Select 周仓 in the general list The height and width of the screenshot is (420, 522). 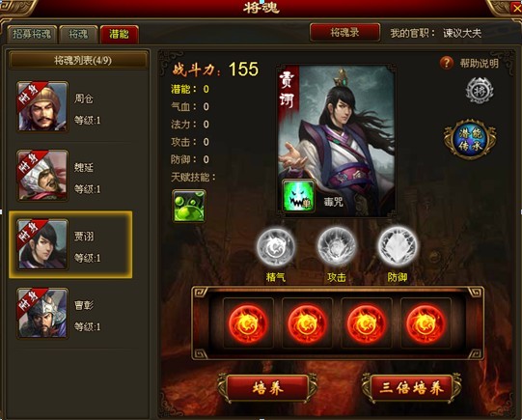(70, 107)
